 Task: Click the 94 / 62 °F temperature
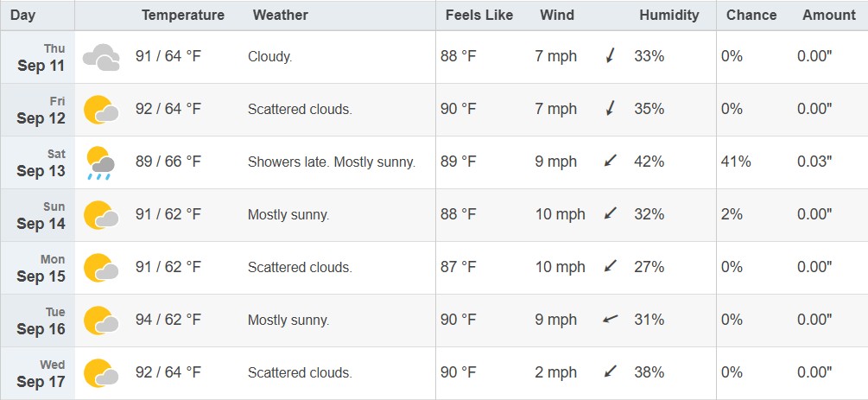pos(168,320)
